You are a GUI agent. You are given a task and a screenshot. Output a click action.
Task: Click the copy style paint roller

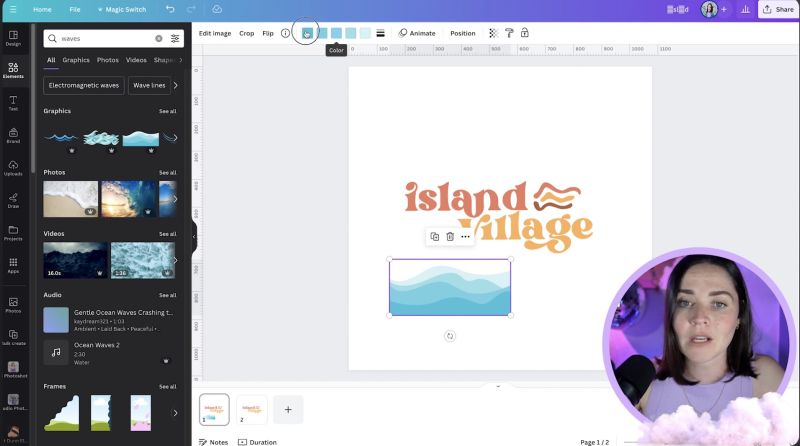coord(509,33)
